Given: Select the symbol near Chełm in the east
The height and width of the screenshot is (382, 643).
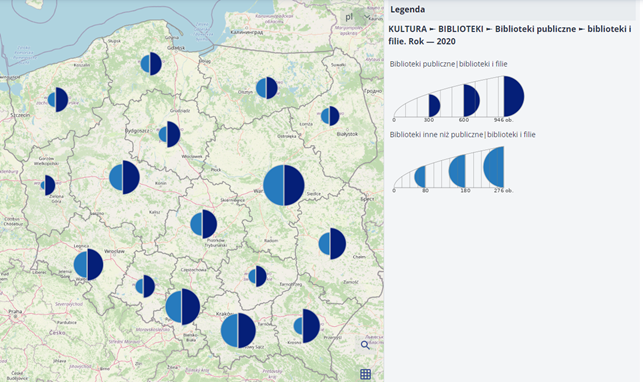Looking at the screenshot, I should (332, 243).
